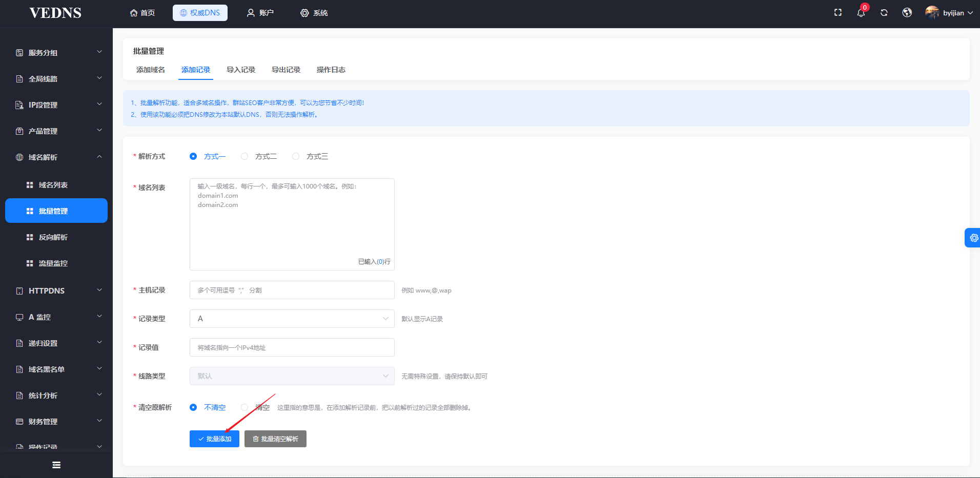Click into the 域名列表 textarea
The height and width of the screenshot is (478, 980).
pyautogui.click(x=292, y=224)
